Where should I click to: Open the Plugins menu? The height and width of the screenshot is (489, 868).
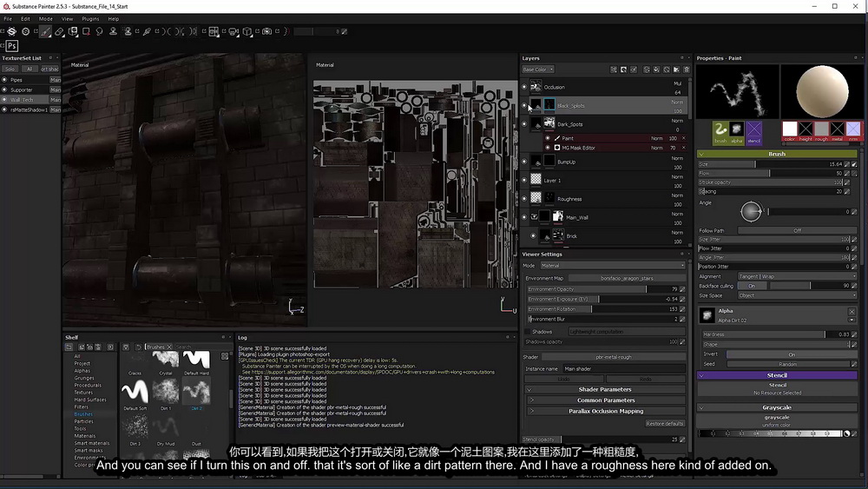(90, 19)
